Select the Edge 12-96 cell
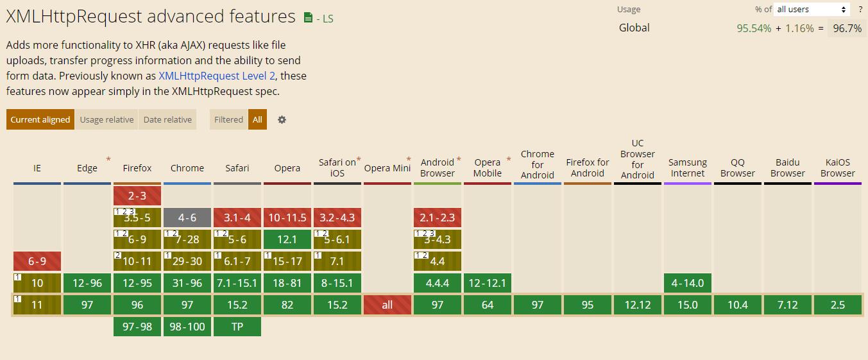This screenshot has width=868, height=360. click(x=87, y=283)
